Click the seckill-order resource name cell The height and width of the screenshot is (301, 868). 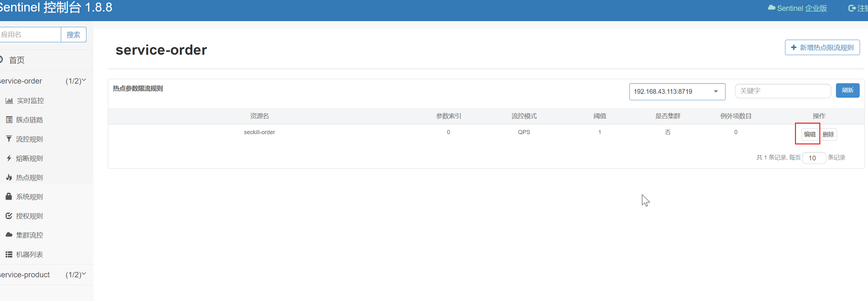click(259, 132)
